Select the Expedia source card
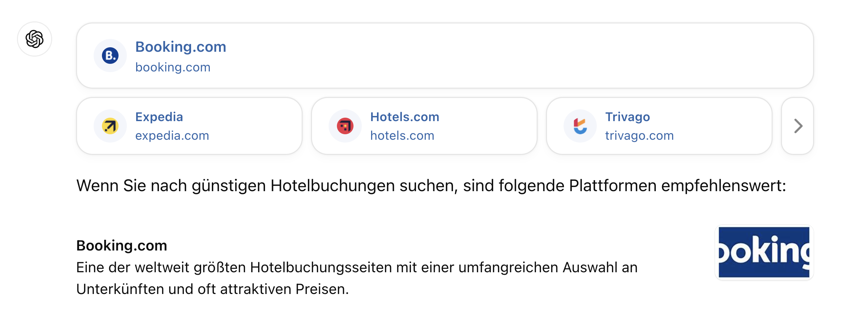 click(189, 126)
